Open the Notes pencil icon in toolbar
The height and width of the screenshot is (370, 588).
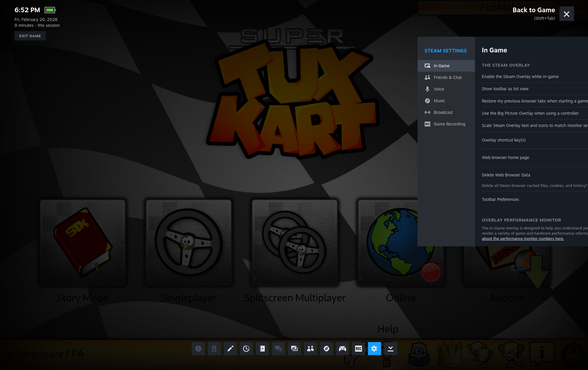230,348
